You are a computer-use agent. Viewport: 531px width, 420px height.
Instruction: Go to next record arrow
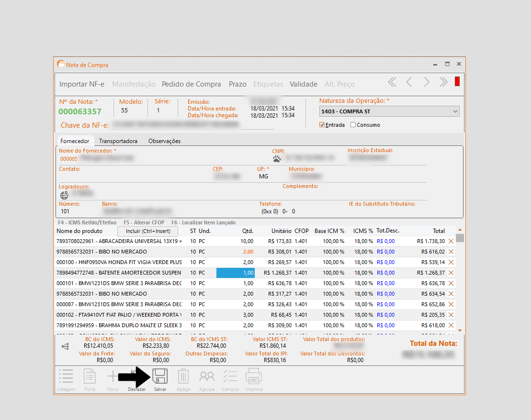pyautogui.click(x=427, y=82)
